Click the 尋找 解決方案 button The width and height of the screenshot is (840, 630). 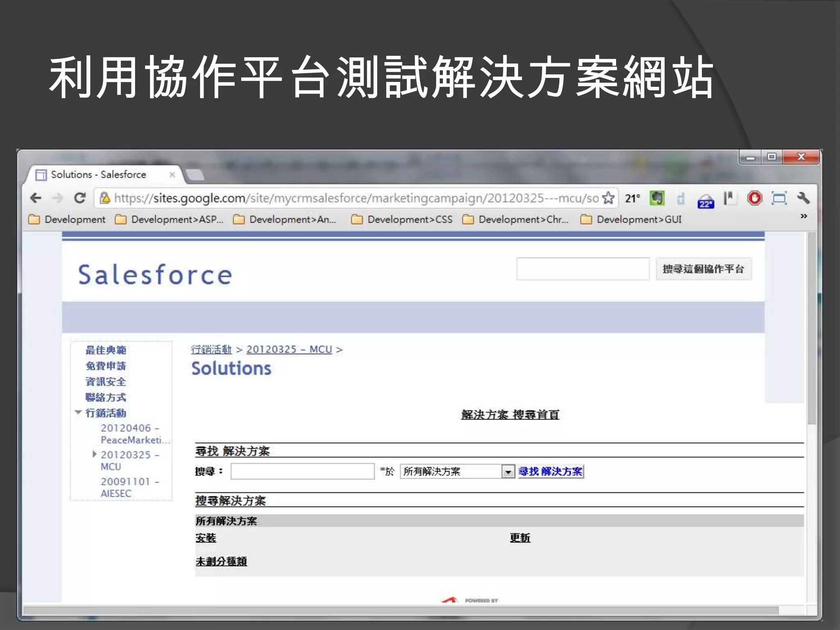point(550,471)
